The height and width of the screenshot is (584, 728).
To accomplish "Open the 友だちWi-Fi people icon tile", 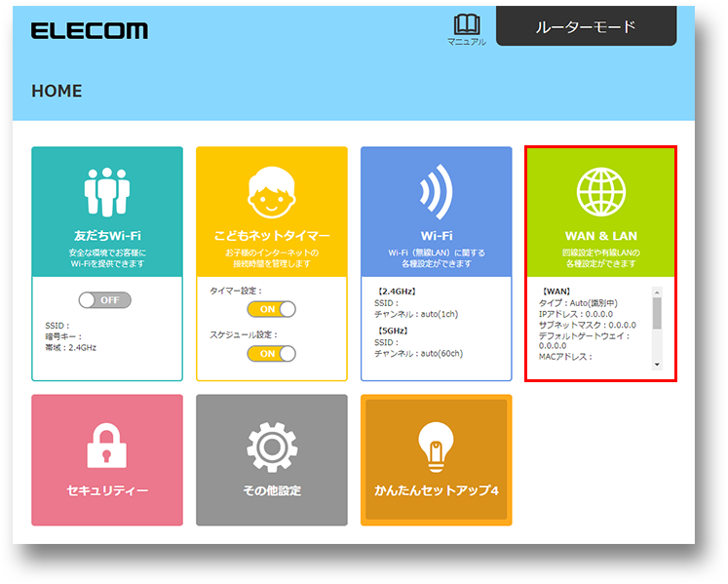I will (x=107, y=192).
